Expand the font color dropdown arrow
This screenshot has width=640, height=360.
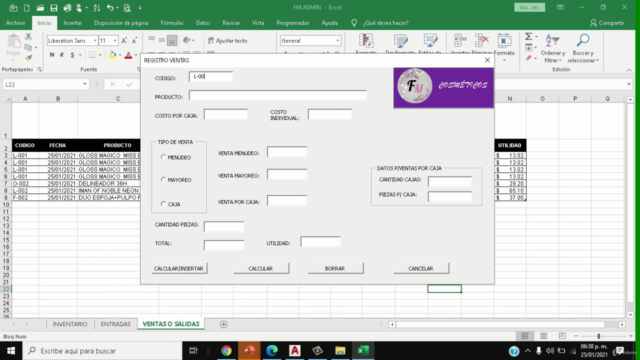coord(136,55)
